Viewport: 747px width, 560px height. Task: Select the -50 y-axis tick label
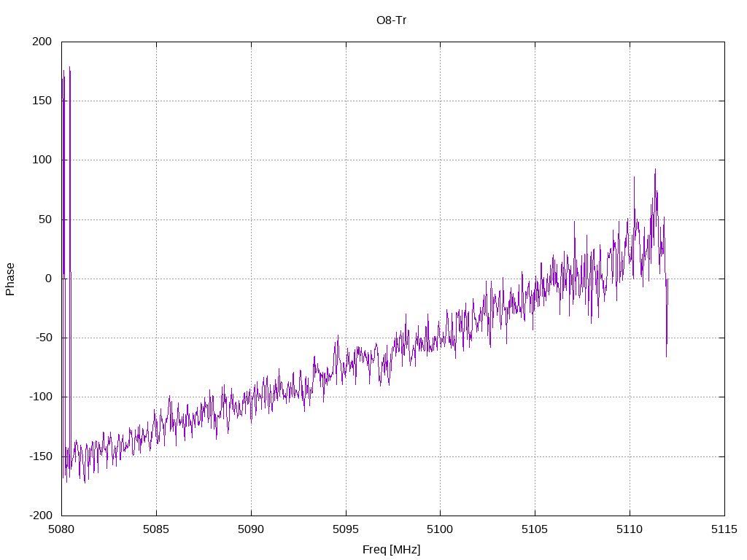click(x=43, y=338)
